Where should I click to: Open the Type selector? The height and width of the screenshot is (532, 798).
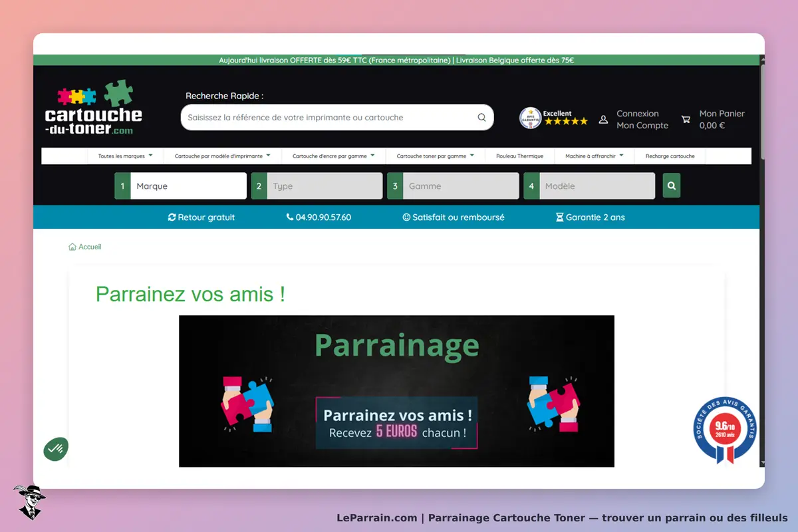point(325,186)
